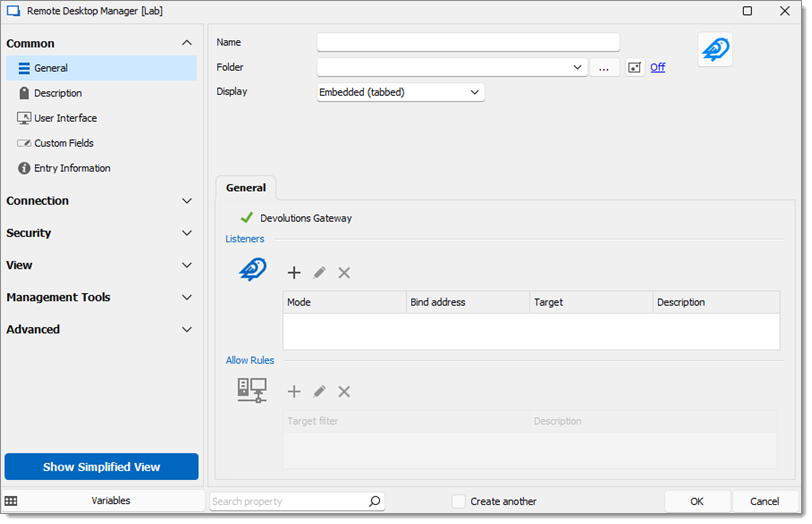Toggle the Off link next to Folder
The image size is (812, 524).
pyautogui.click(x=657, y=67)
